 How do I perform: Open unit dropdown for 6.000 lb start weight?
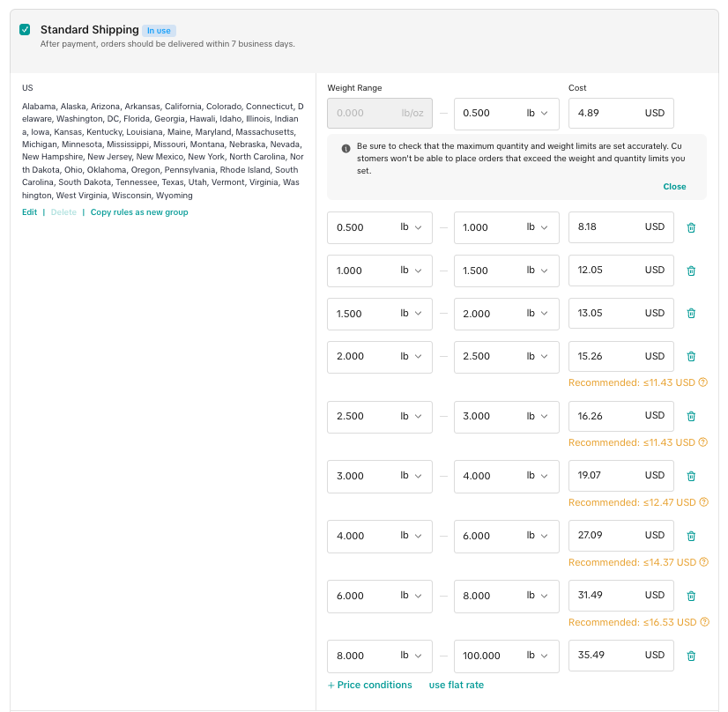click(x=411, y=596)
